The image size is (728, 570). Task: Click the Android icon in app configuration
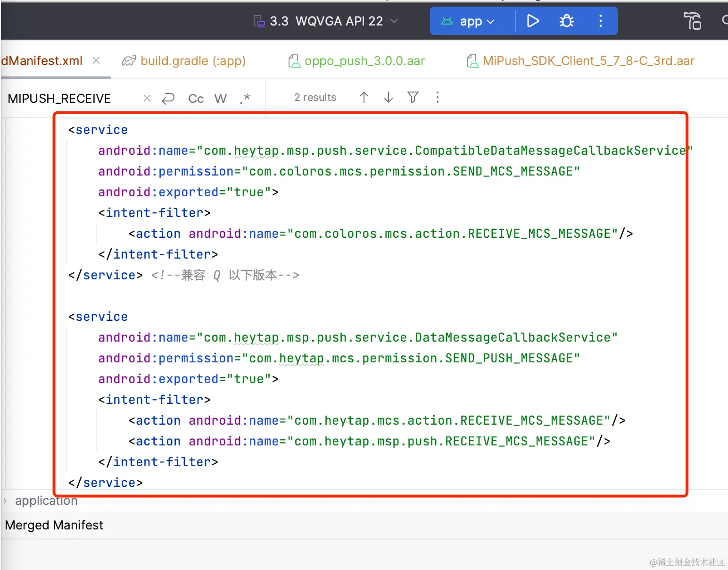click(447, 21)
